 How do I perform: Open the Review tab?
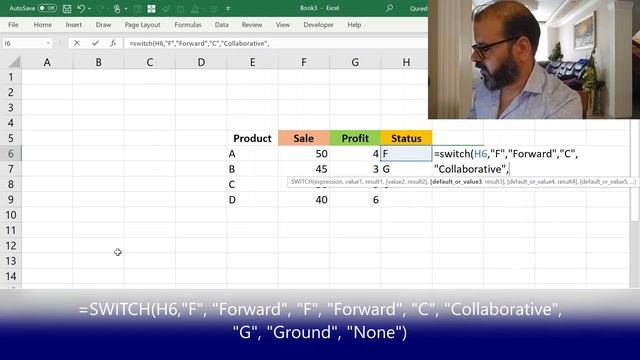(252, 25)
